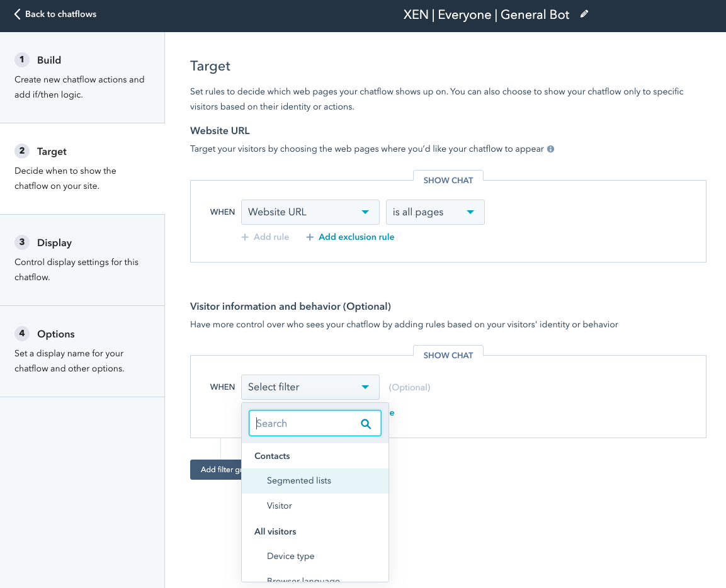This screenshot has width=726, height=588.
Task: Click into the filter Search field
Action: 302,424
